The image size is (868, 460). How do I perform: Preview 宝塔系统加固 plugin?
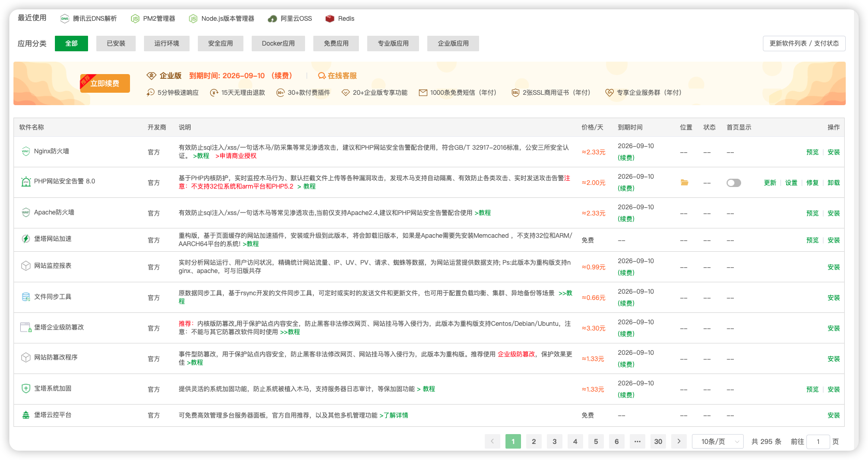click(x=813, y=390)
